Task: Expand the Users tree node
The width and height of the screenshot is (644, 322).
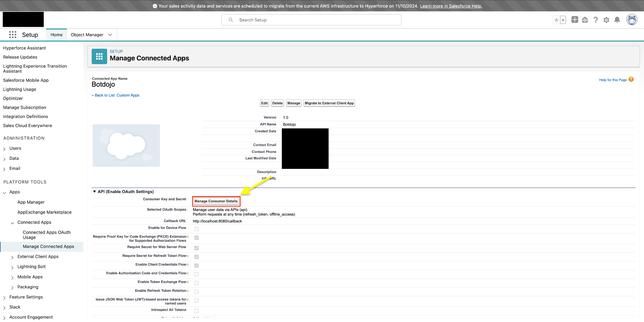Action: (x=4, y=149)
